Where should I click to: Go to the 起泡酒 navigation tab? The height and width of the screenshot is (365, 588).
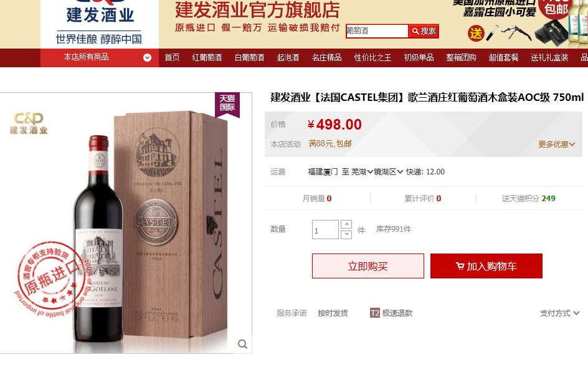click(288, 58)
